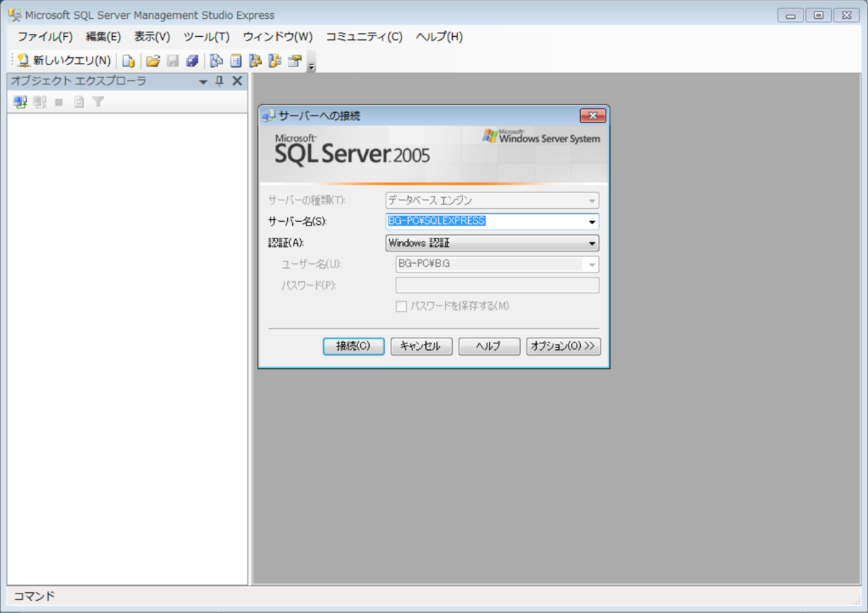The width and height of the screenshot is (868, 613).
Task: Click the Database Engine Query page icon
Action: (x=128, y=61)
